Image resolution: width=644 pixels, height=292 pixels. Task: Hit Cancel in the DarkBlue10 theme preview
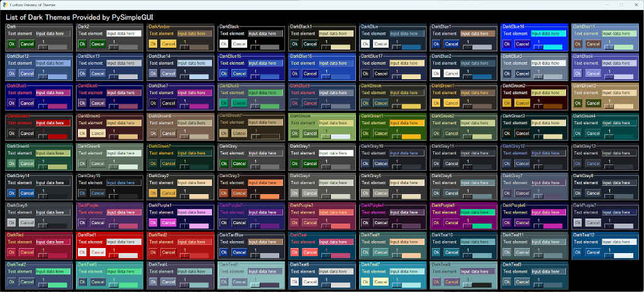[523, 44]
